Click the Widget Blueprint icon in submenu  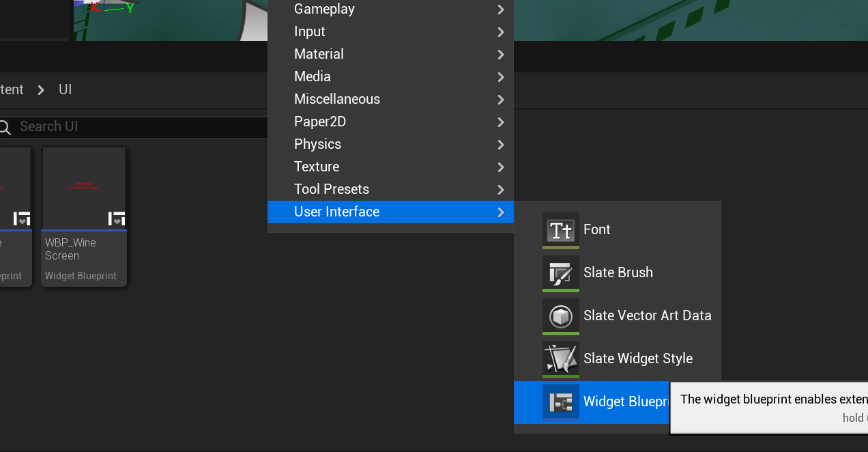tap(561, 402)
